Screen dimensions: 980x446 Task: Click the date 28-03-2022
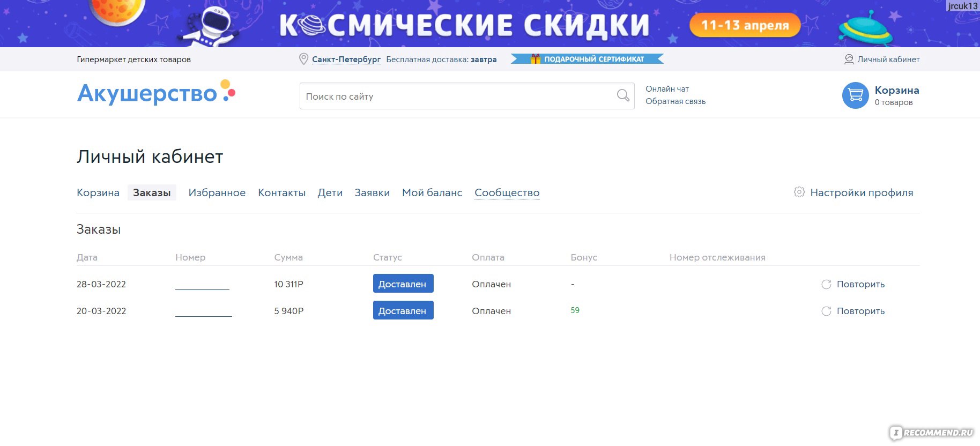coord(101,284)
